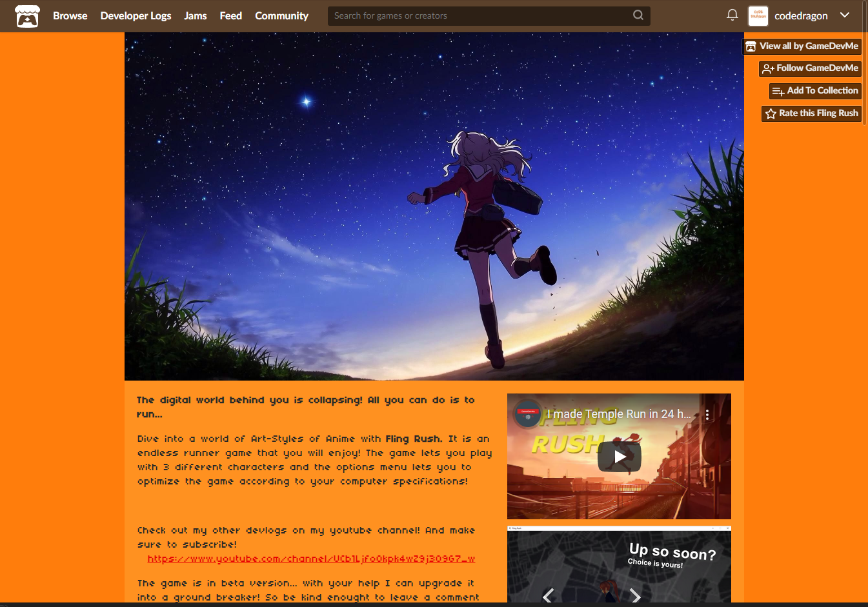Open the video title 'I made Temple Run in 24 h...'
Screen dimensions: 868x607
(x=619, y=414)
